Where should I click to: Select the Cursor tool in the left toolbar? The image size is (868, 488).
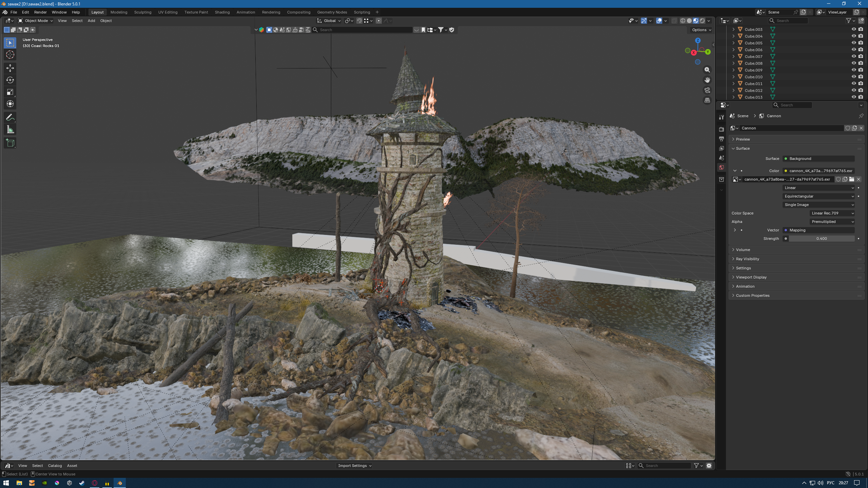10,55
